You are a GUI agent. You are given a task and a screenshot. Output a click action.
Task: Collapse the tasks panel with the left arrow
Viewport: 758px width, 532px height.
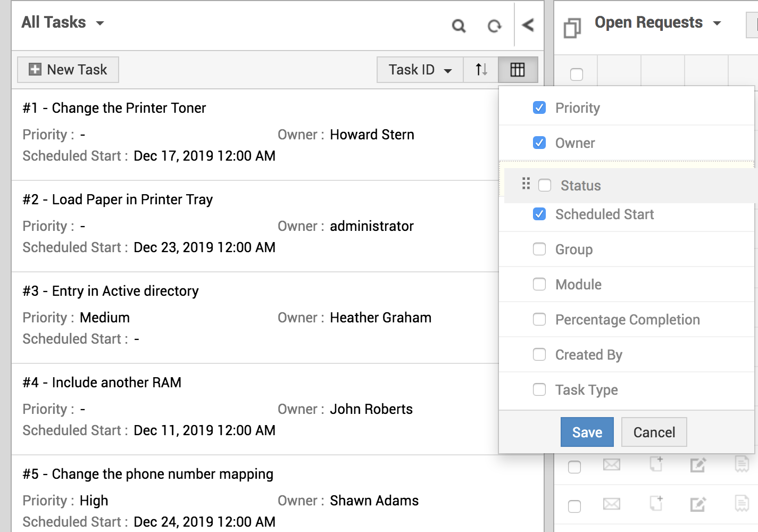528,25
